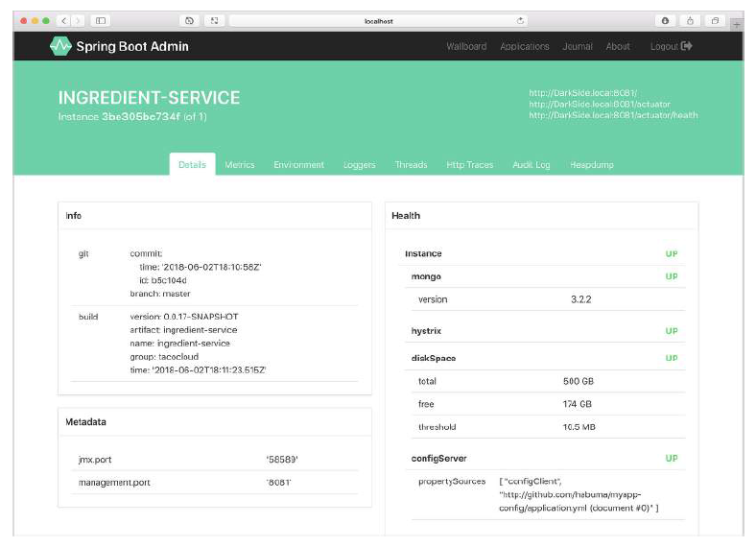The height and width of the screenshot is (547, 756).
Task: Go forward with the browser forward arrow
Action: pos(78,21)
